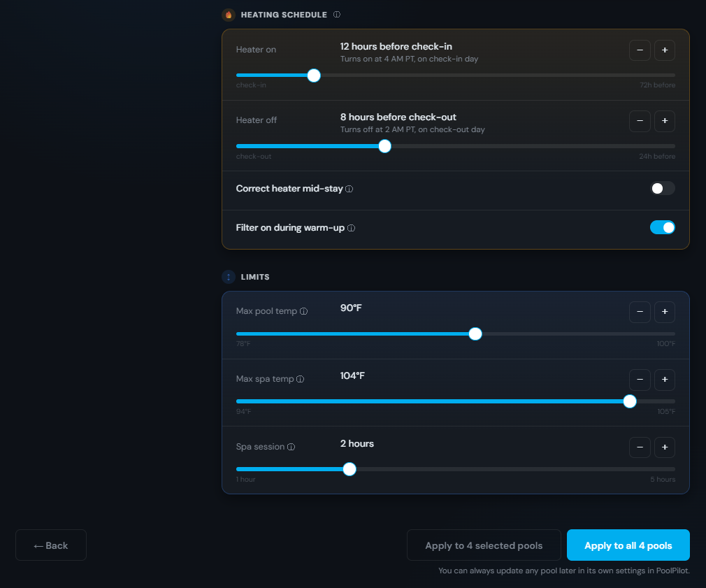Viewport: 706px width, 588px height.
Task: Show info for Filter on during warm-up
Action: click(x=351, y=228)
